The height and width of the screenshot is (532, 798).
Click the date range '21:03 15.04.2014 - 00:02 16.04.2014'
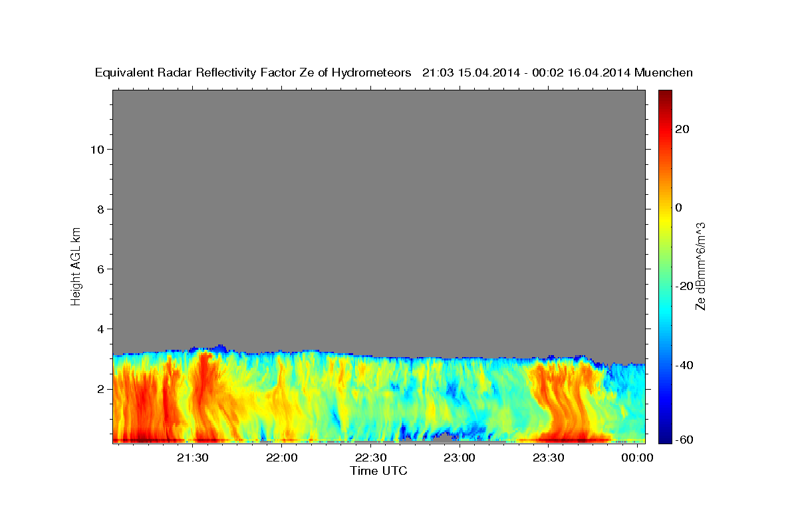point(527,73)
